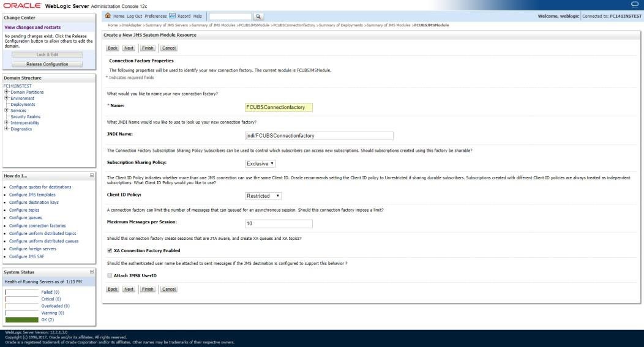Open Home in top menu
644x347 pixels.
[119, 17]
